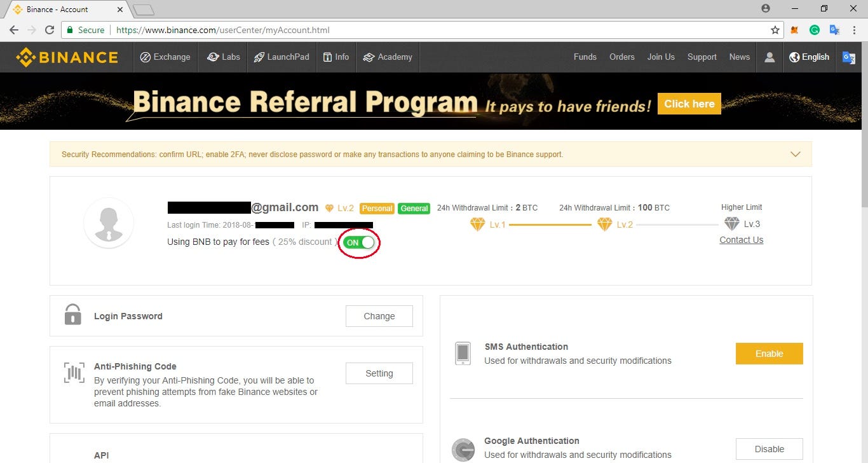Click the grey Lv.3 diamond icon
The image size is (868, 463).
(732, 224)
